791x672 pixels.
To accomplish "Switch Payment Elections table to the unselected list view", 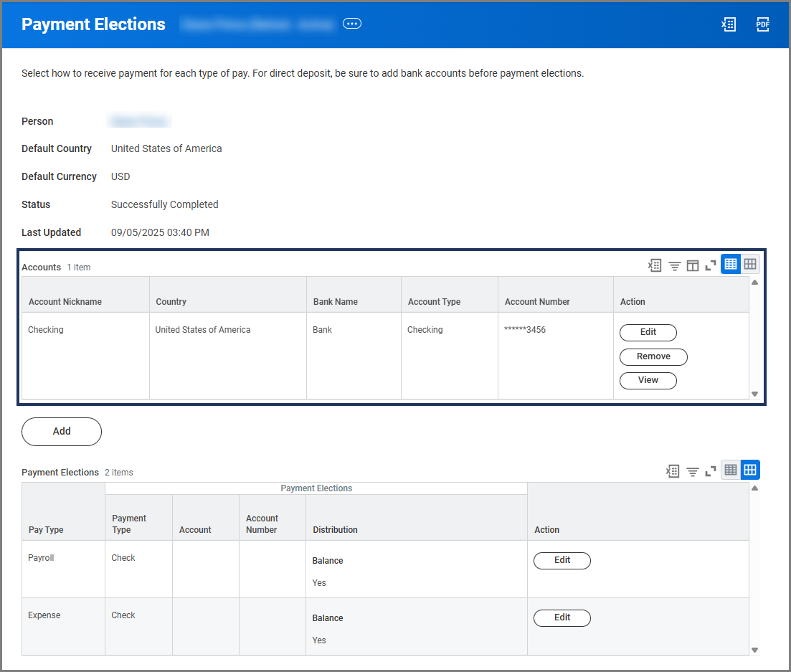I will (x=731, y=470).
